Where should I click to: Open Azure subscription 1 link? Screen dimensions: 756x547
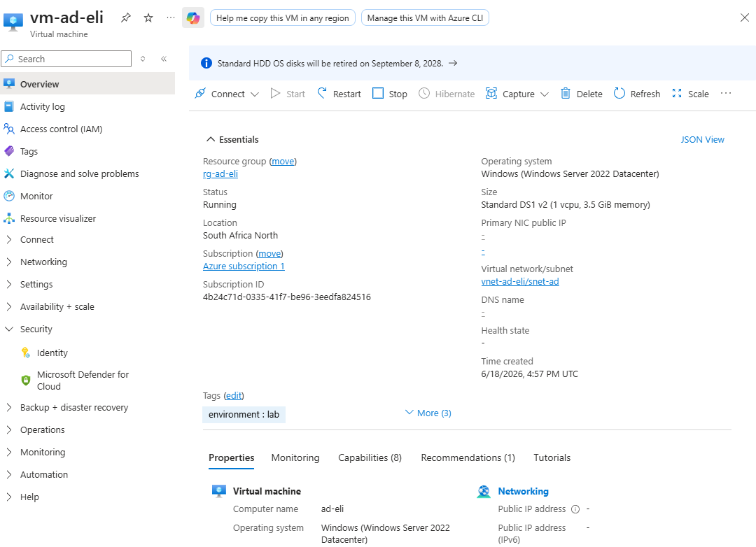pyautogui.click(x=244, y=266)
